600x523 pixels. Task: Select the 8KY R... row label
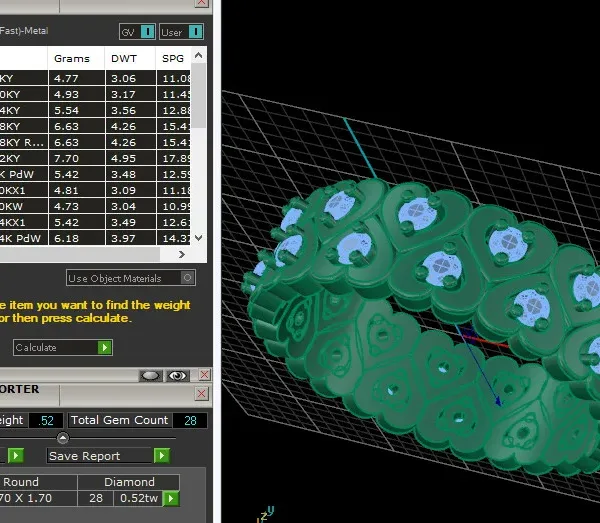pos(24,142)
